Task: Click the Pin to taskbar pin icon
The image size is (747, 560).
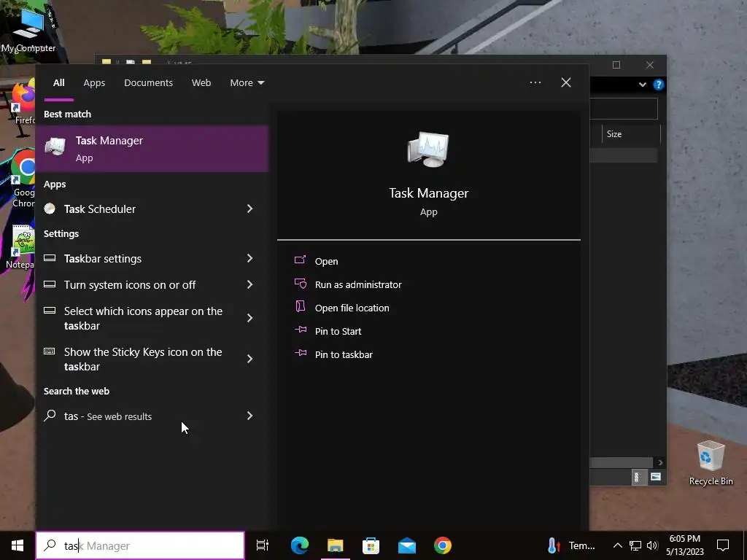Action: pos(300,353)
